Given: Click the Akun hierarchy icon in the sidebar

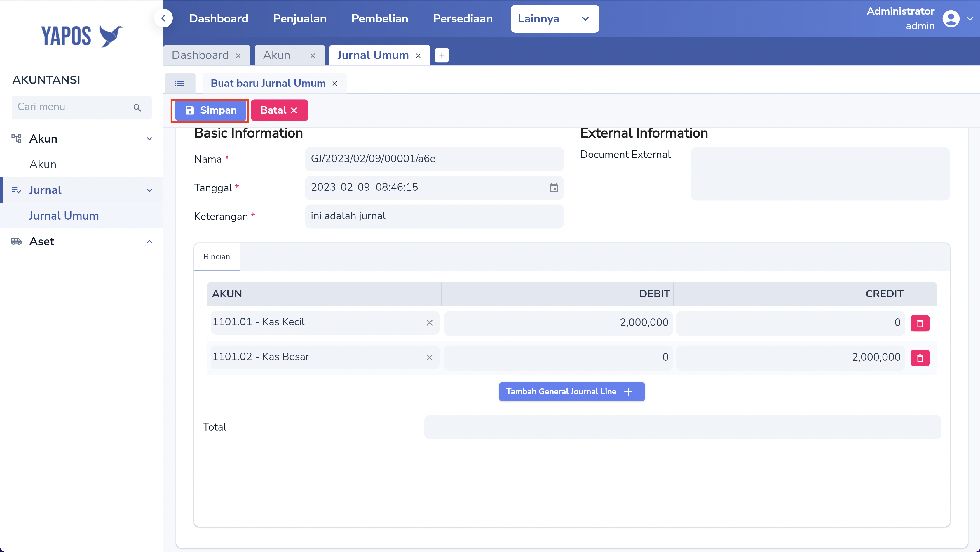Looking at the screenshot, I should 16,138.
